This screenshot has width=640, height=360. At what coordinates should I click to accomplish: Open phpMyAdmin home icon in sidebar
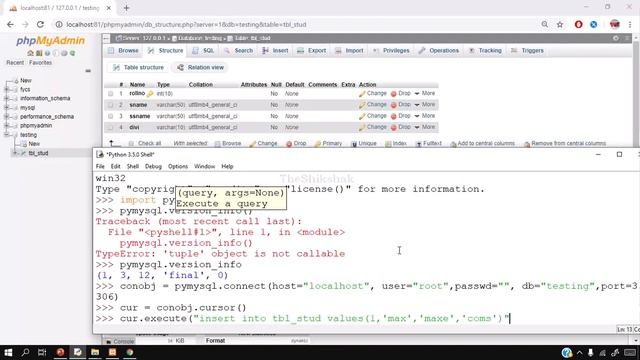[x=30, y=53]
